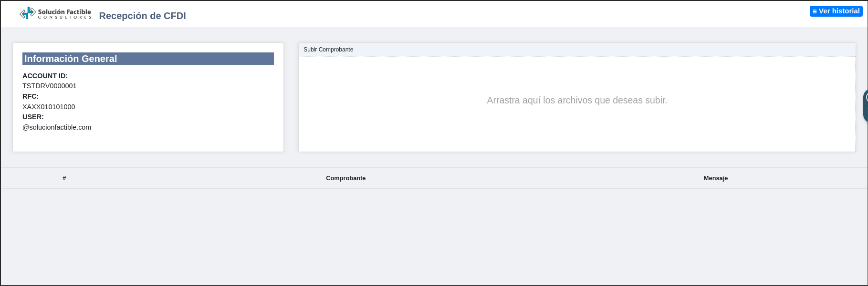Click the ACCOUNT ID label
The image size is (868, 286).
click(45, 76)
